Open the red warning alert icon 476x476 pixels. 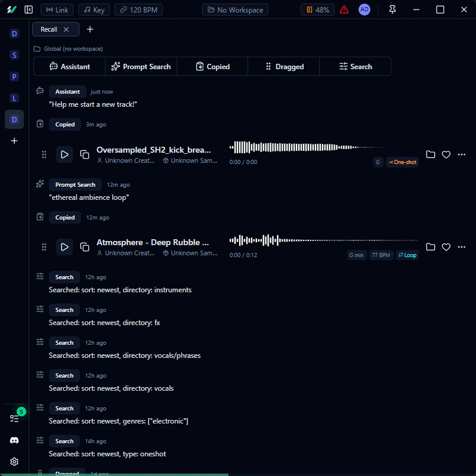coord(344,10)
